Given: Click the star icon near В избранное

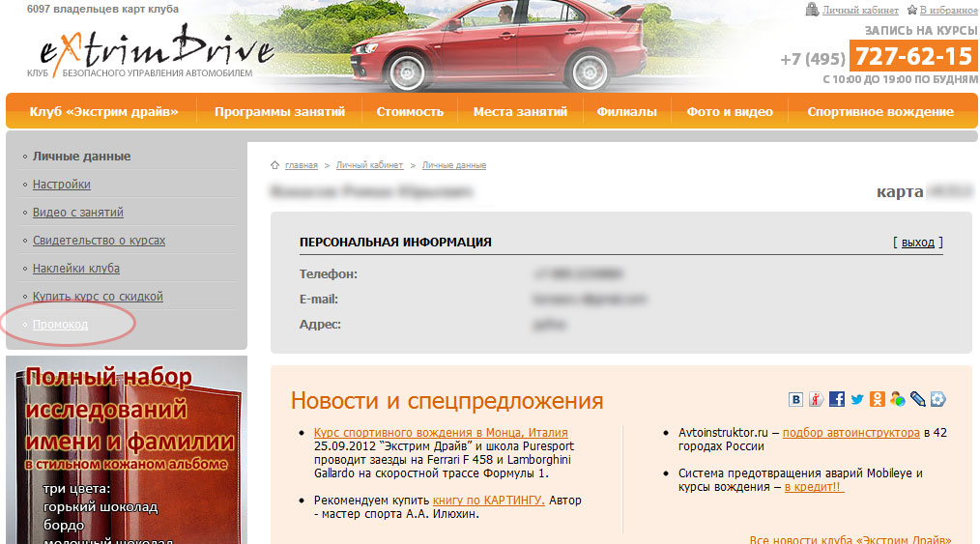Looking at the screenshot, I should click(x=912, y=10).
